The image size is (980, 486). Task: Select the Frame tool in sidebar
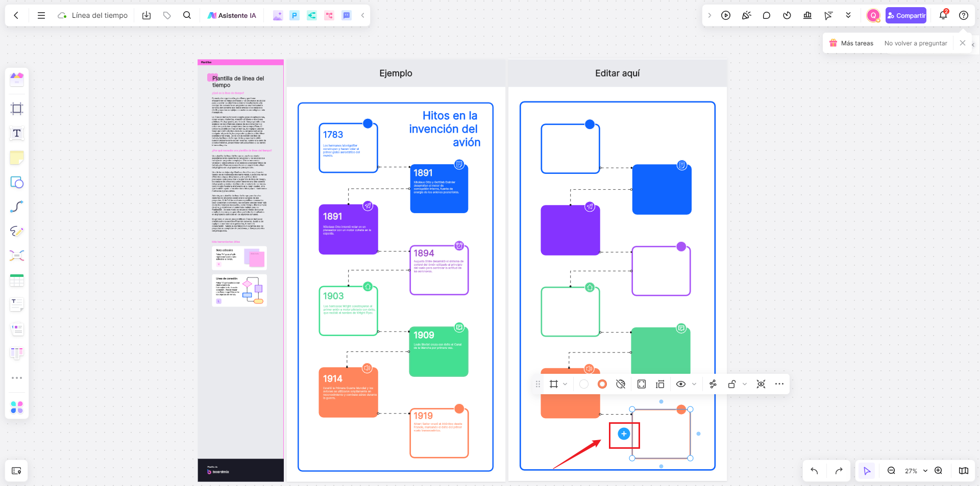[17, 109]
